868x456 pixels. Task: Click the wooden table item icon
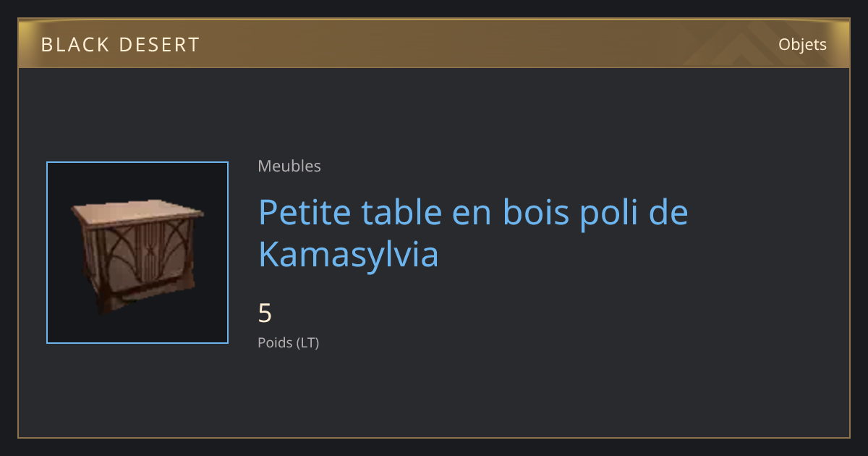(x=137, y=253)
